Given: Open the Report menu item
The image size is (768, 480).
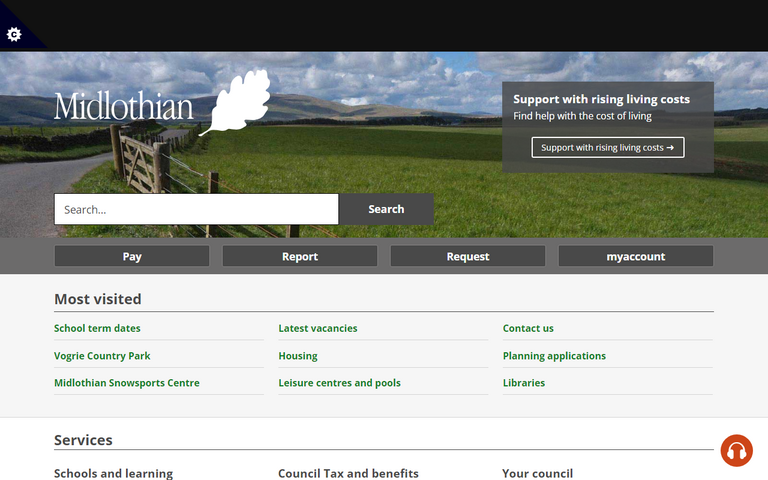Looking at the screenshot, I should [300, 256].
